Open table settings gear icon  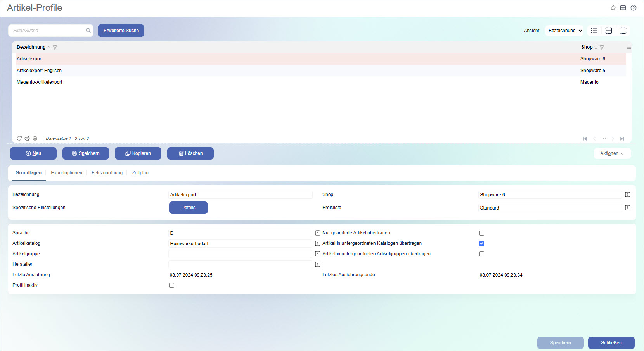click(35, 138)
